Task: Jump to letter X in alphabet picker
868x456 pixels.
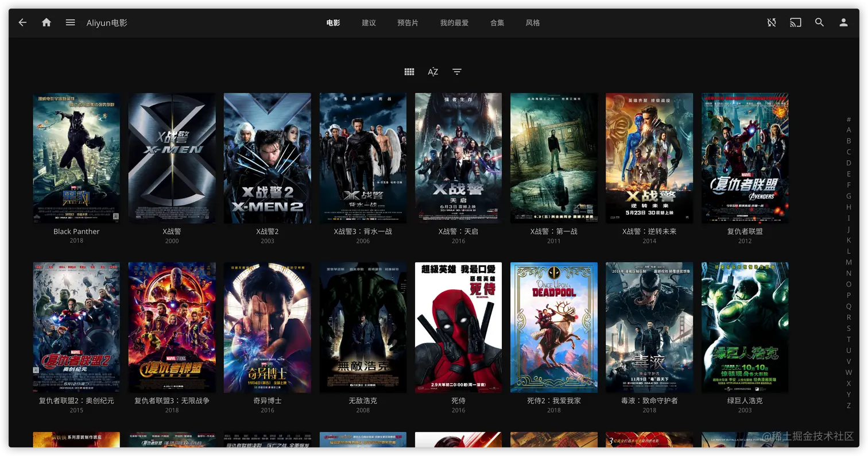Action: (848, 384)
